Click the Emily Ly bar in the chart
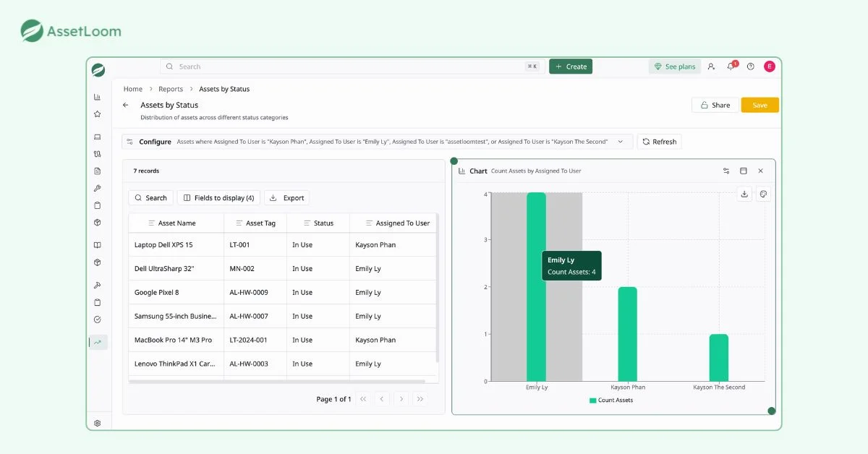The image size is (868, 454). coord(536,287)
